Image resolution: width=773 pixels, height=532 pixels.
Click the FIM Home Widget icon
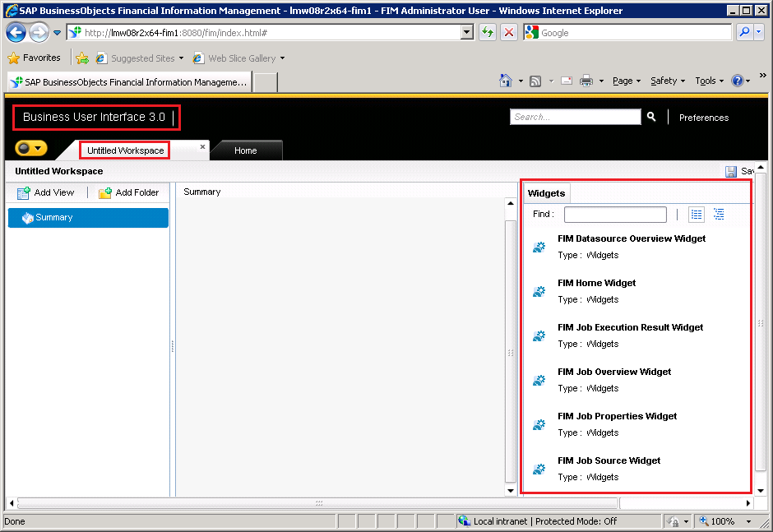click(539, 291)
